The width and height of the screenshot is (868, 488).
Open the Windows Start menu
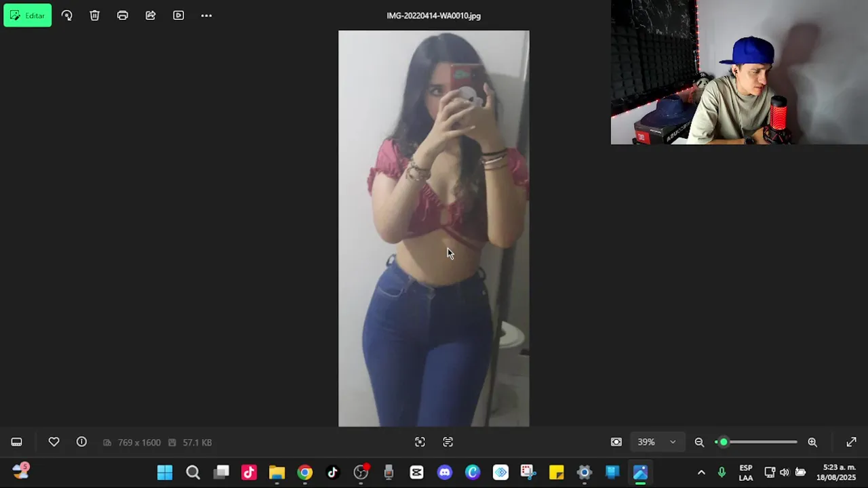[x=165, y=472]
